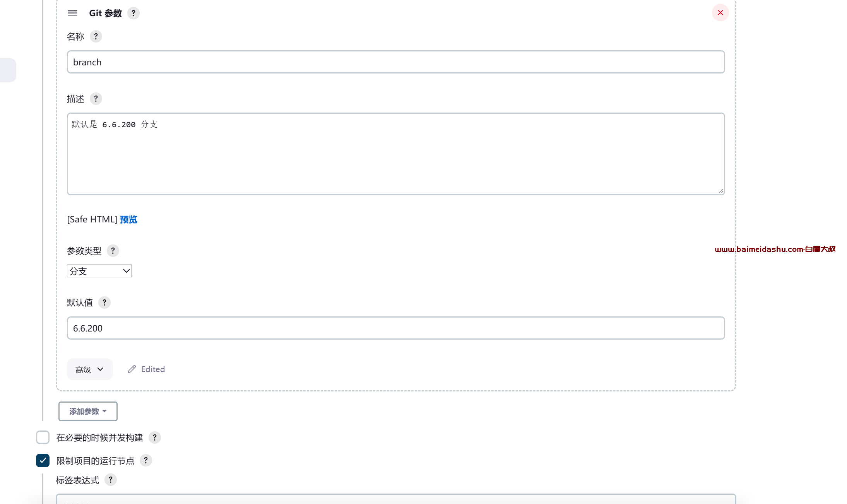Viewport: 847px width, 504px height.
Task: Enable 在必要的时候并发构建 checkbox
Action: [43, 437]
